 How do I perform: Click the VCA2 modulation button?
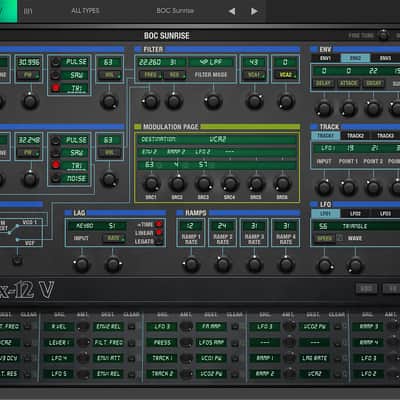coord(285,75)
